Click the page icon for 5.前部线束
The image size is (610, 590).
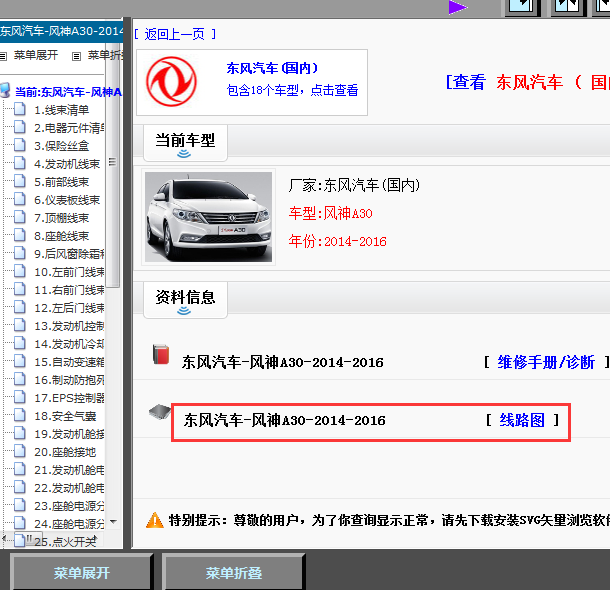click(20, 182)
